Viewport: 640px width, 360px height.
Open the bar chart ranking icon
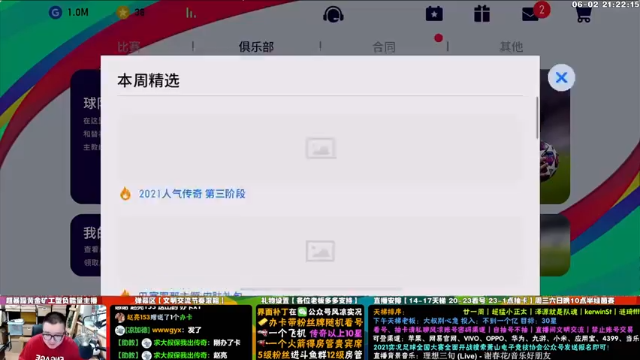click(191, 13)
